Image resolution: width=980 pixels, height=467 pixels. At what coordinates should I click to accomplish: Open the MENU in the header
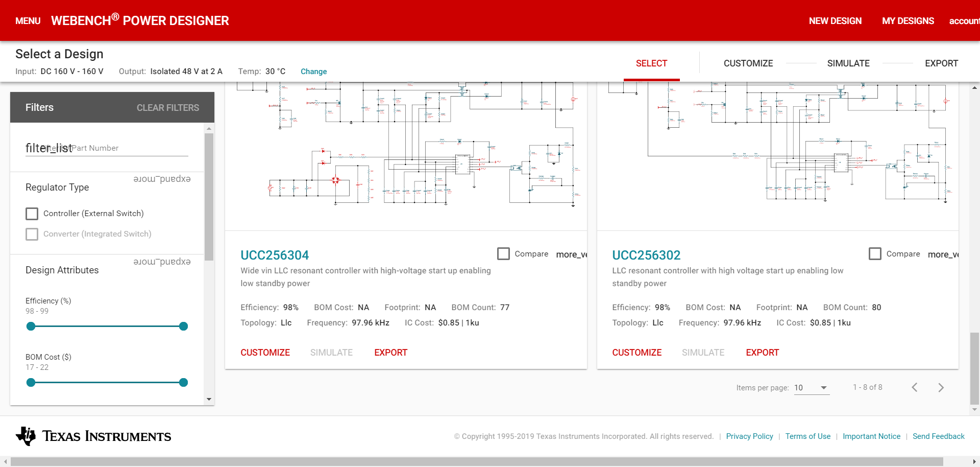pyautogui.click(x=28, y=21)
